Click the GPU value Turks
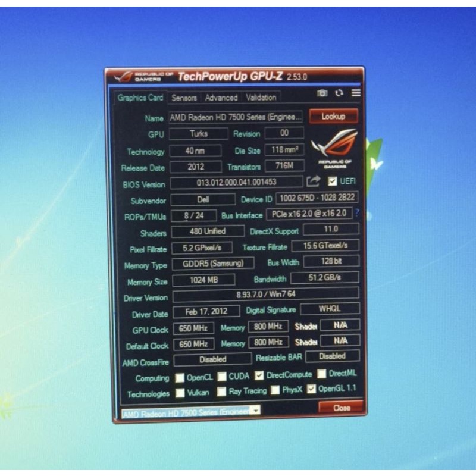 (x=199, y=133)
